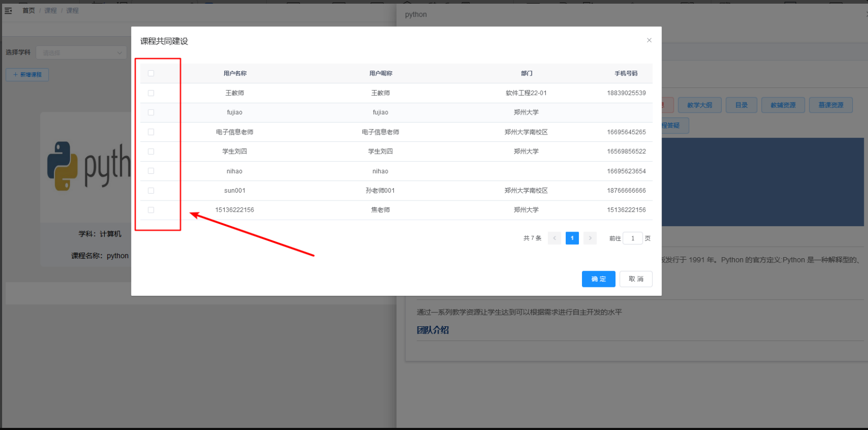
Task: Click phone number 16695645265
Action: [627, 132]
